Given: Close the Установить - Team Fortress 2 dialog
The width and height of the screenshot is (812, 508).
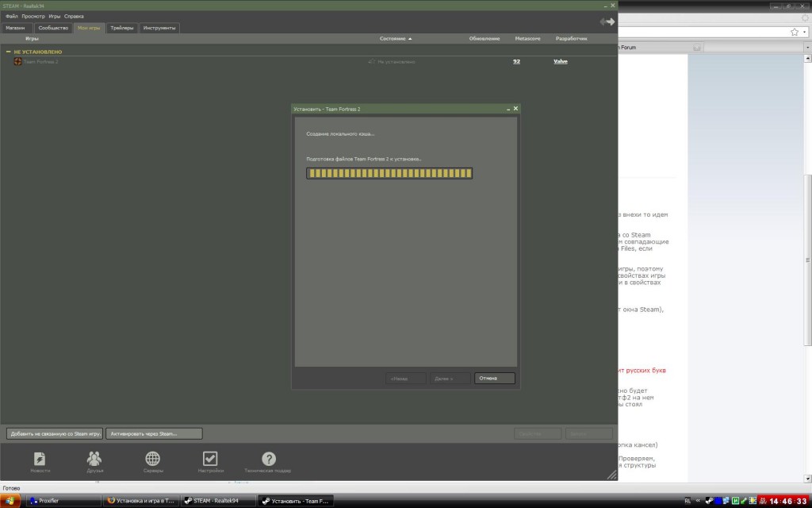Looking at the screenshot, I should (x=515, y=109).
